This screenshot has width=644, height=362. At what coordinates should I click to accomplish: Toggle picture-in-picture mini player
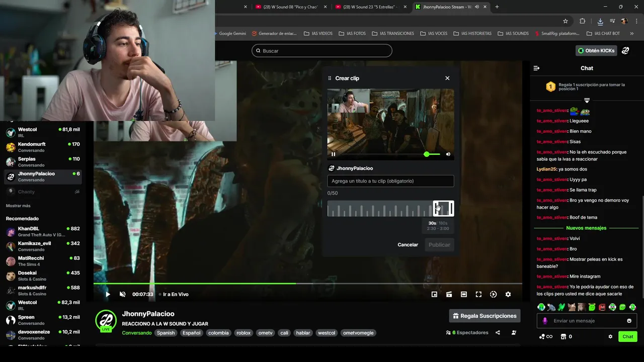434,294
